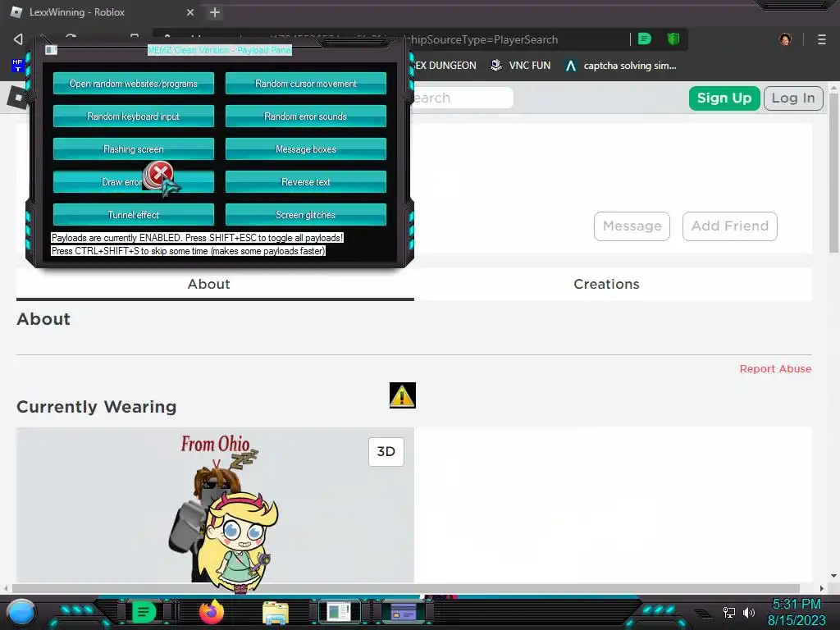Image resolution: width=840 pixels, height=630 pixels.
Task: Click the page horizontal scrollbar
Action: click(405, 588)
